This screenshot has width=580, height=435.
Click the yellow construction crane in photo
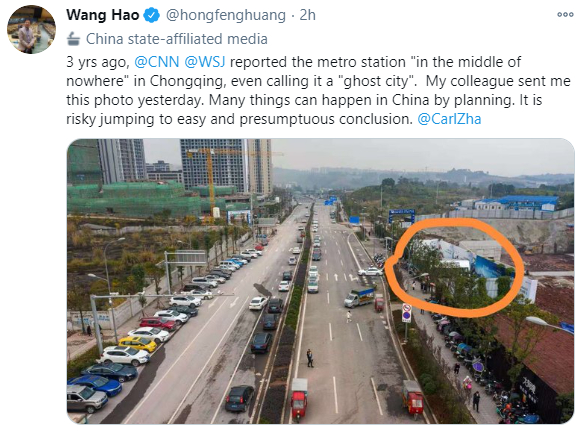[209, 183]
